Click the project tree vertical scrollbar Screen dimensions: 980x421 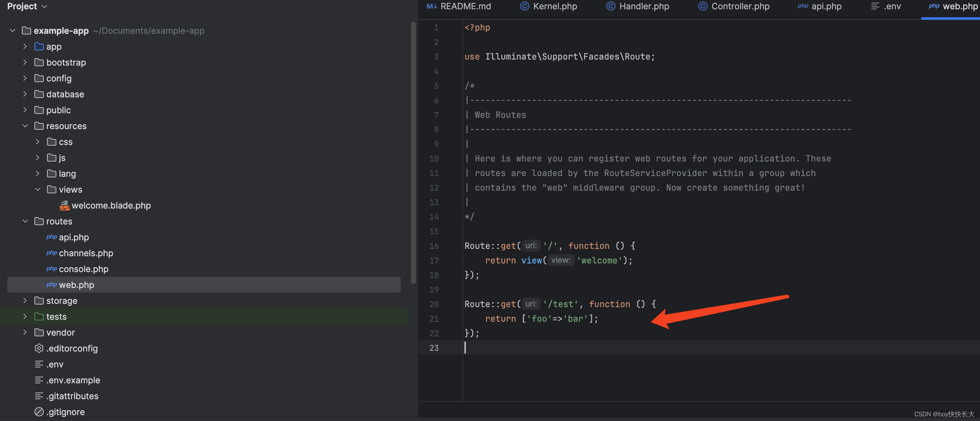413,153
